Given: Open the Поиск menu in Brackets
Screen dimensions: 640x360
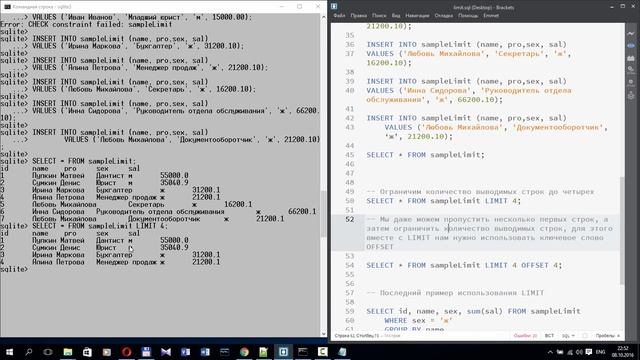Looking at the screenshot, I should tap(379, 16).
